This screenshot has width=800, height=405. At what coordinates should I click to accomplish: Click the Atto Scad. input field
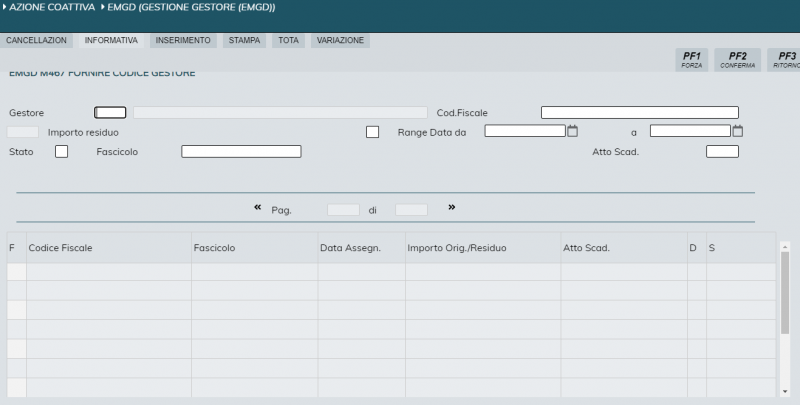pos(722,151)
